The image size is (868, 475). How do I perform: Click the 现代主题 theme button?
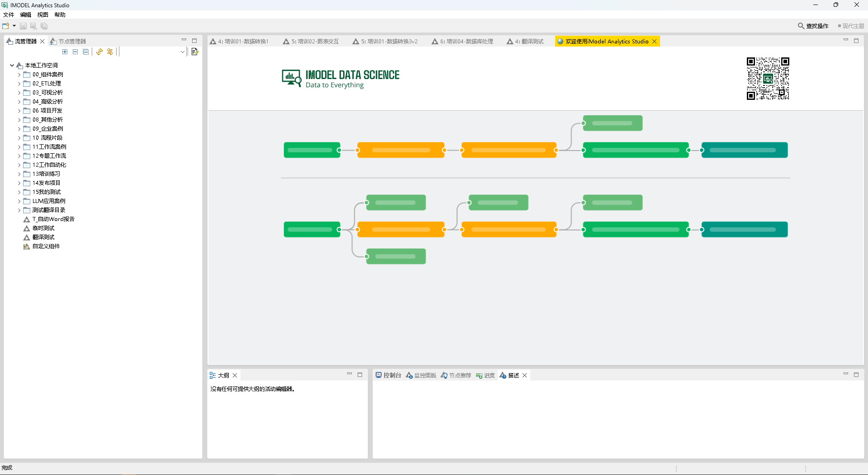pyautogui.click(x=851, y=26)
